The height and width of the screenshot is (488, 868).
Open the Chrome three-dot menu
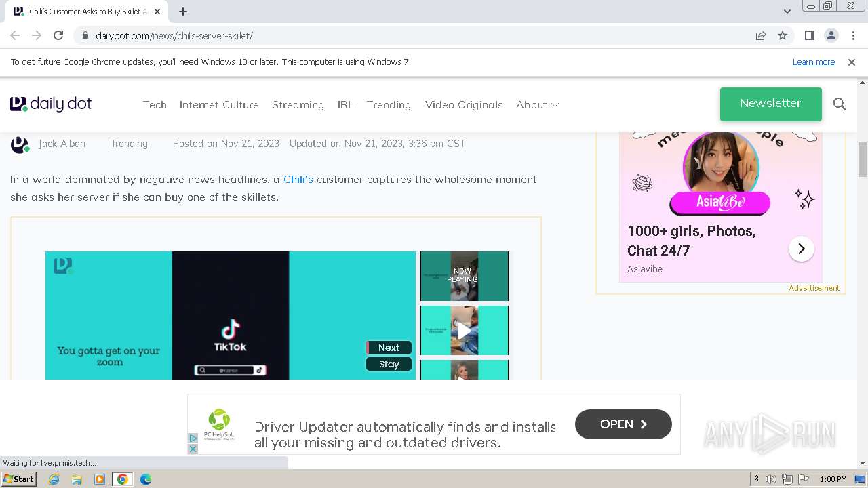(x=853, y=35)
